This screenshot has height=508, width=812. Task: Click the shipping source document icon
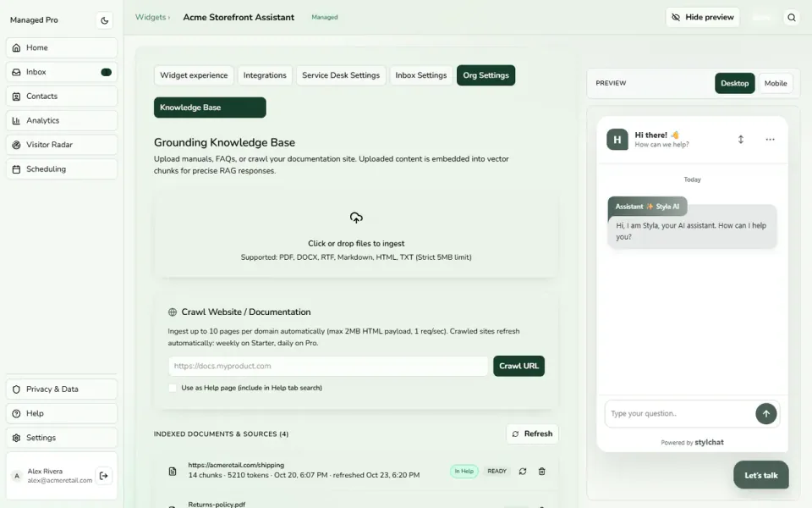point(173,472)
